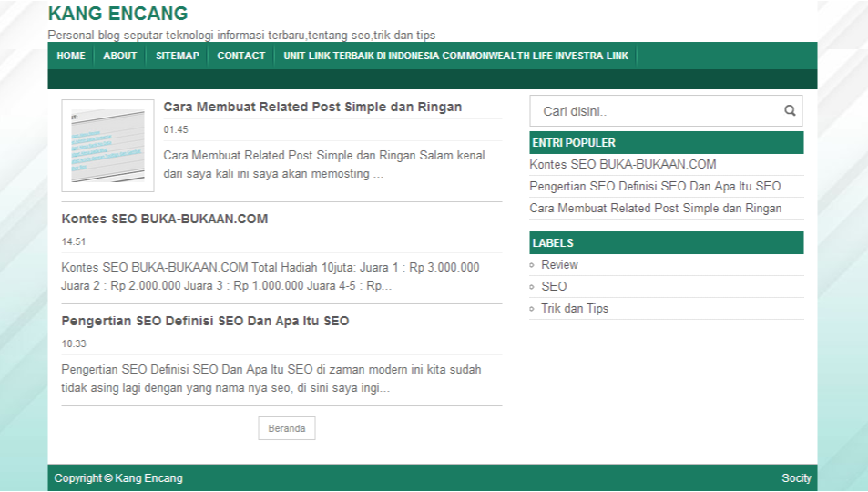Click the 01.45 post timestamp

[x=176, y=129]
